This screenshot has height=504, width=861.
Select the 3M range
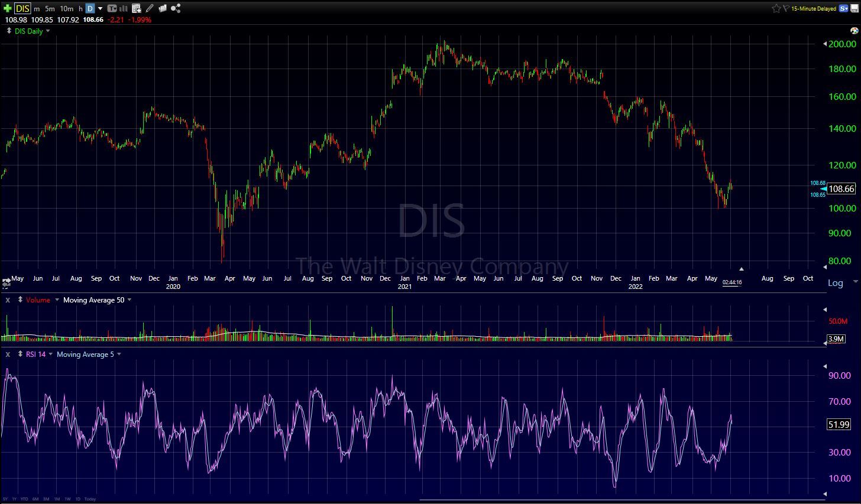(46, 499)
